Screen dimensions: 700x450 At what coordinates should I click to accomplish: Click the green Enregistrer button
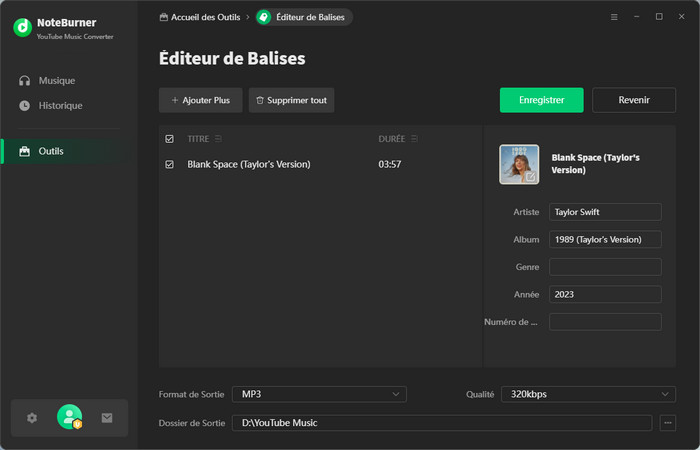[x=542, y=100]
